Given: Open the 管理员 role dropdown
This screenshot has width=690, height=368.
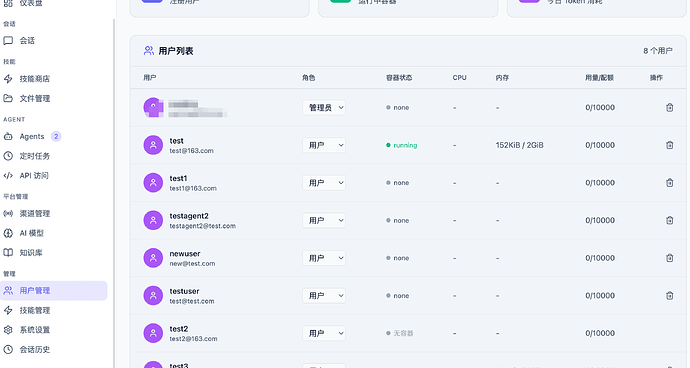Looking at the screenshot, I should tap(324, 107).
